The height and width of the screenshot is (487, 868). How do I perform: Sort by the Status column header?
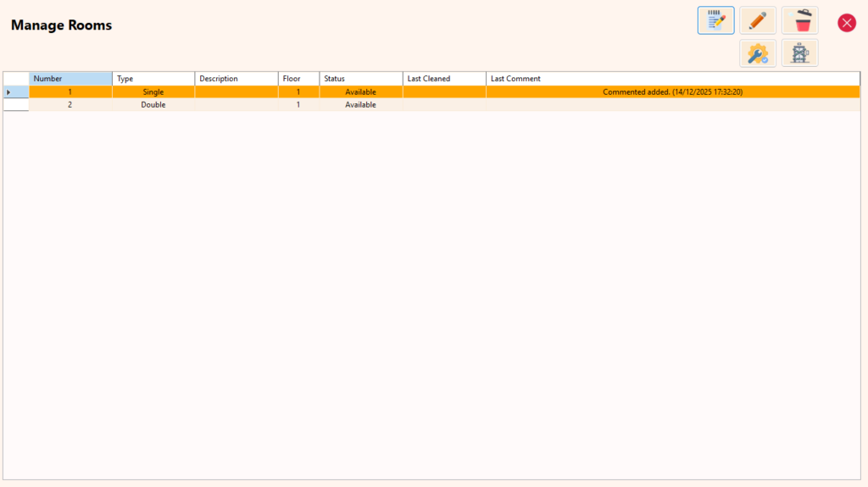tap(361, 79)
